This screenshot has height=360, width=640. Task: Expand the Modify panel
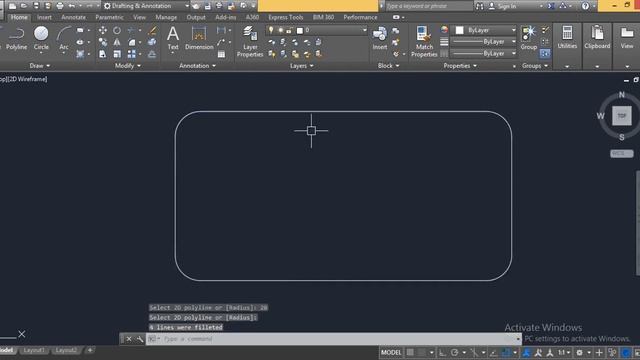point(128,66)
